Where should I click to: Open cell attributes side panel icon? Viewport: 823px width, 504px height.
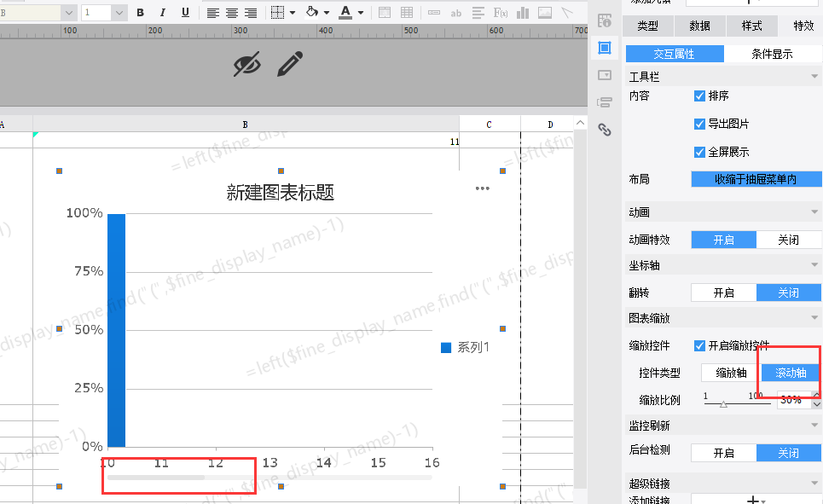(x=605, y=20)
